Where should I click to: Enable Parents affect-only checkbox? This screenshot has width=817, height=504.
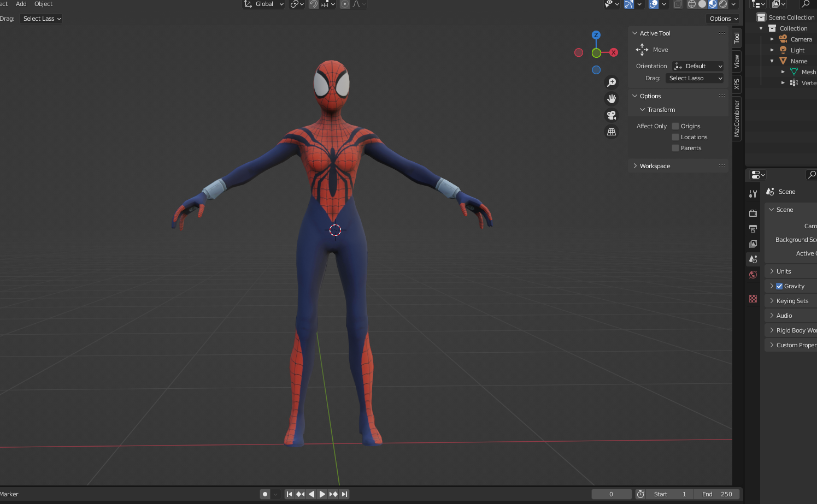pyautogui.click(x=675, y=148)
